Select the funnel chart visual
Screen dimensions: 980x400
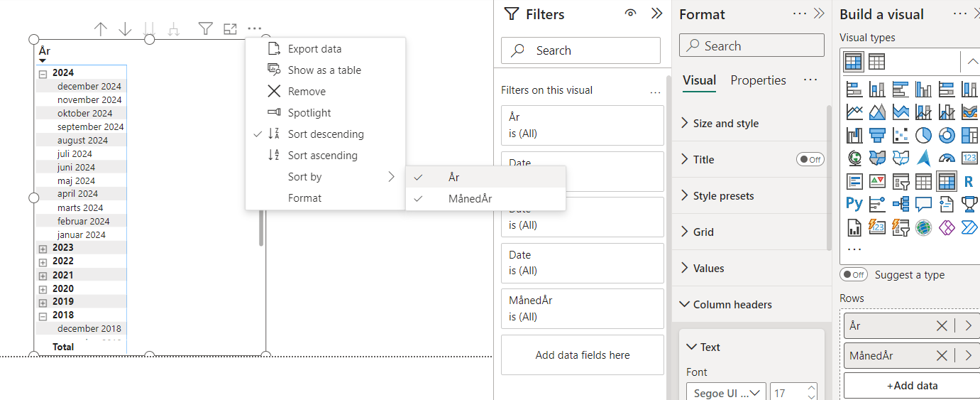(x=877, y=135)
